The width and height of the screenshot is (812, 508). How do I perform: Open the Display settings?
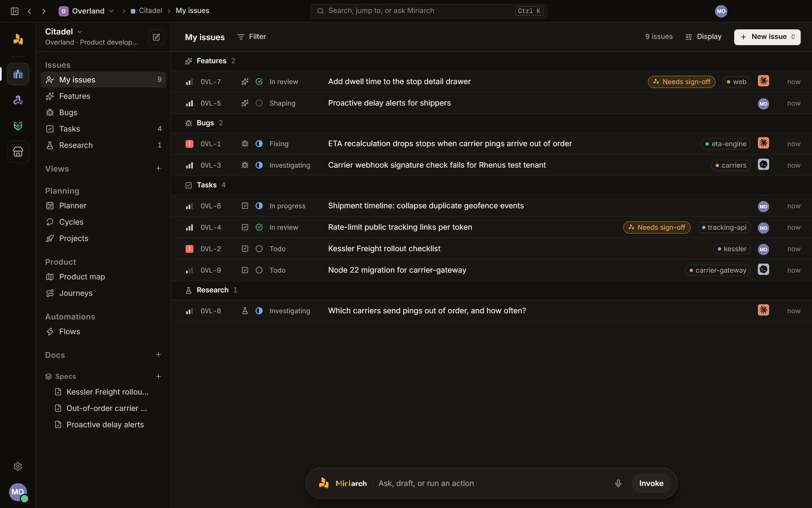pyautogui.click(x=703, y=37)
